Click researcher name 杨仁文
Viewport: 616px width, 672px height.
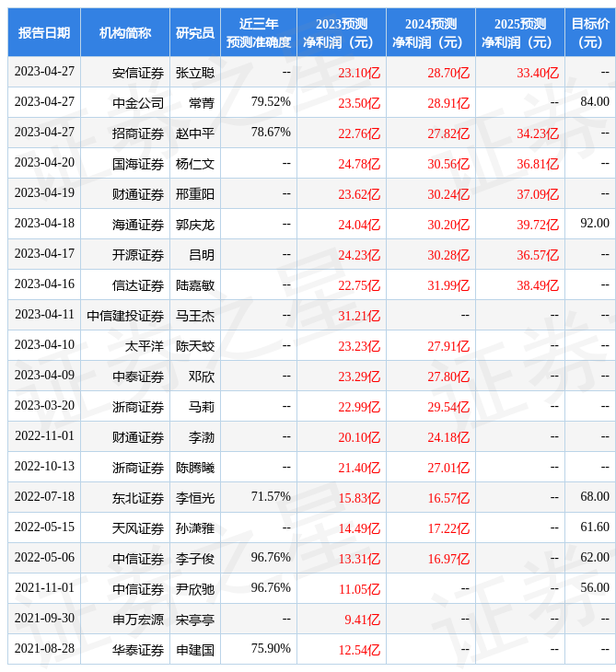pos(195,164)
